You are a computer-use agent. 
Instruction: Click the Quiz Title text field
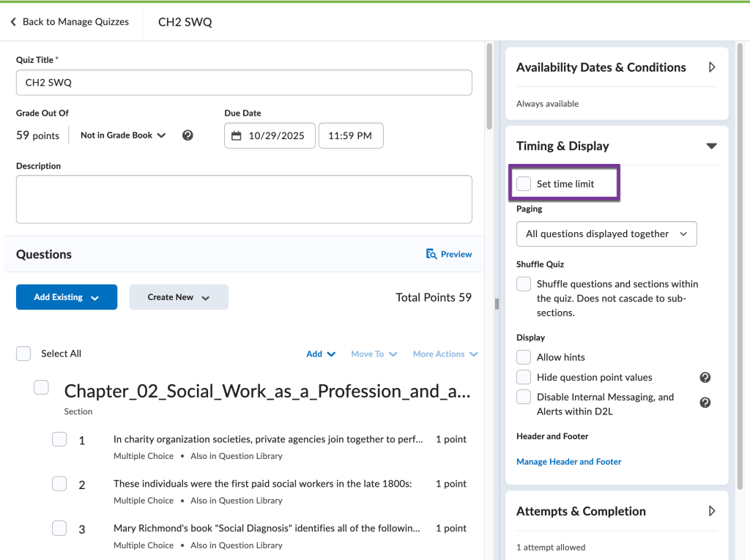pyautogui.click(x=244, y=83)
